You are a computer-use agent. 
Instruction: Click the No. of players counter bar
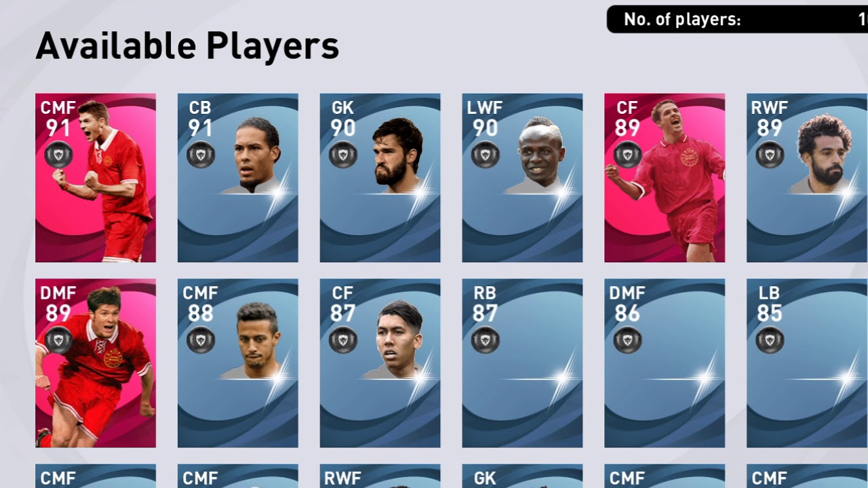click(737, 19)
